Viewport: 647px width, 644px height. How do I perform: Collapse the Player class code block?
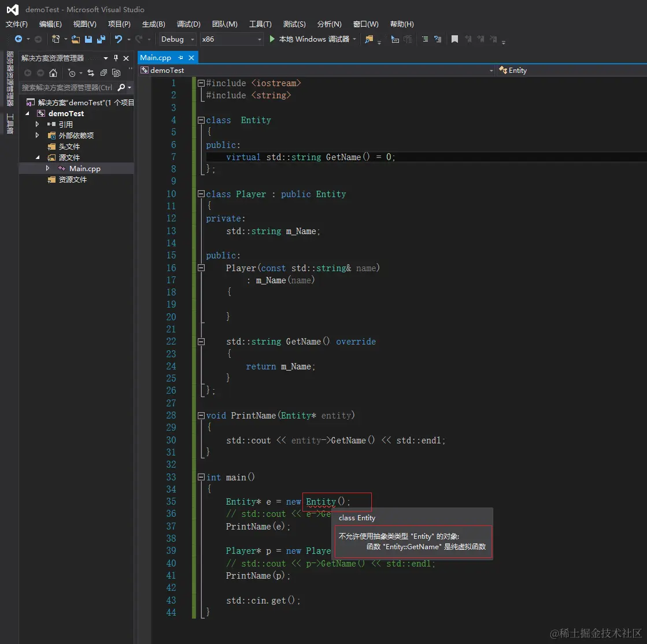[x=201, y=194]
